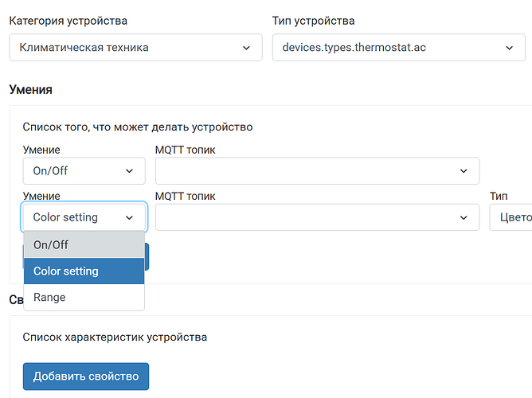532x398 pixels.
Task: Open the Климатическая техника category dropdown
Action: pos(135,48)
